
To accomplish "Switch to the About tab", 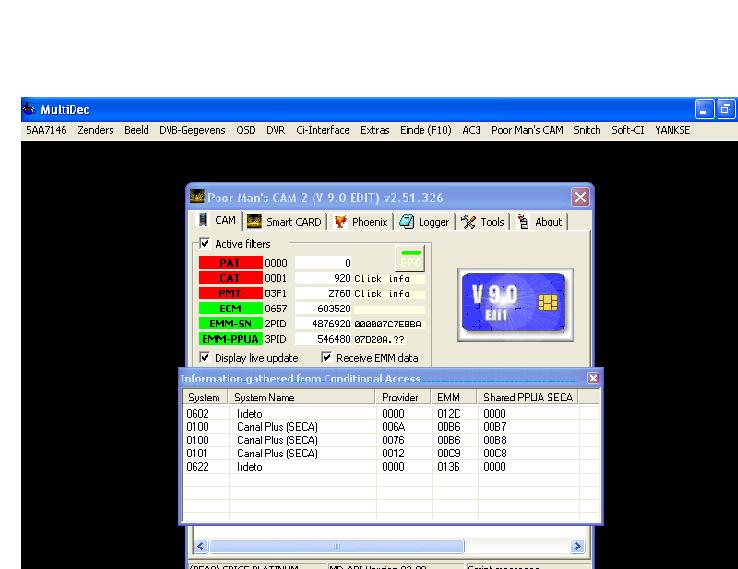I will (540, 222).
